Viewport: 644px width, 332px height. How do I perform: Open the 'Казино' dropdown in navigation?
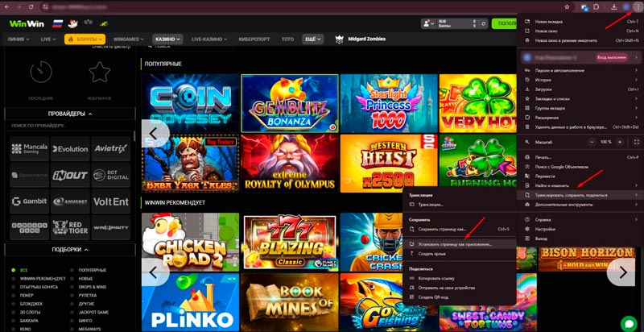click(167, 39)
